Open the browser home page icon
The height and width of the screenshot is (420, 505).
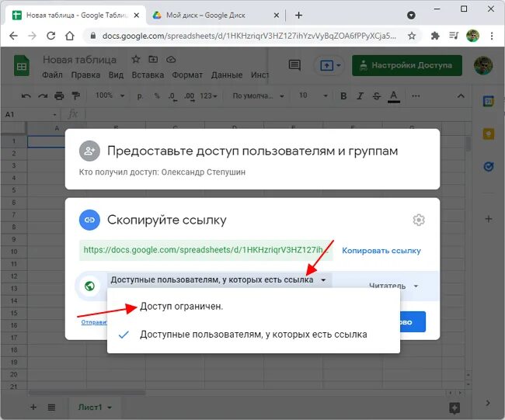[x=70, y=36]
